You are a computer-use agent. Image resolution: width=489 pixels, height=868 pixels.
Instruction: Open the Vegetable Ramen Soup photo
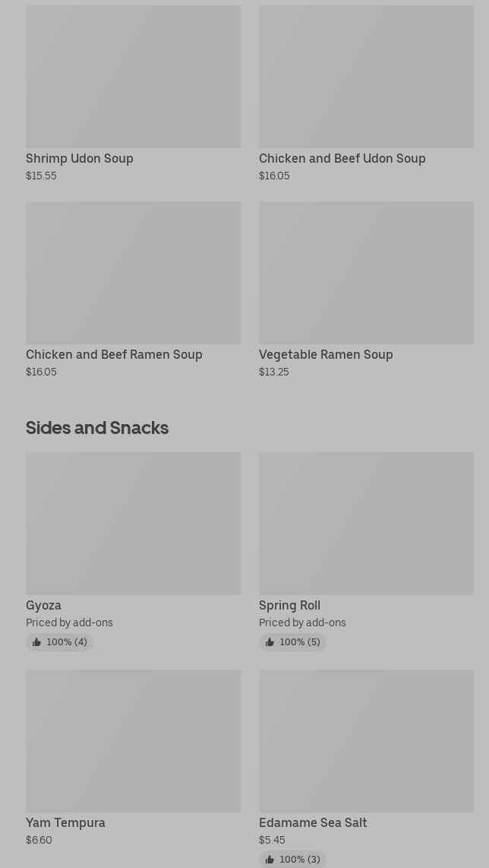click(366, 272)
